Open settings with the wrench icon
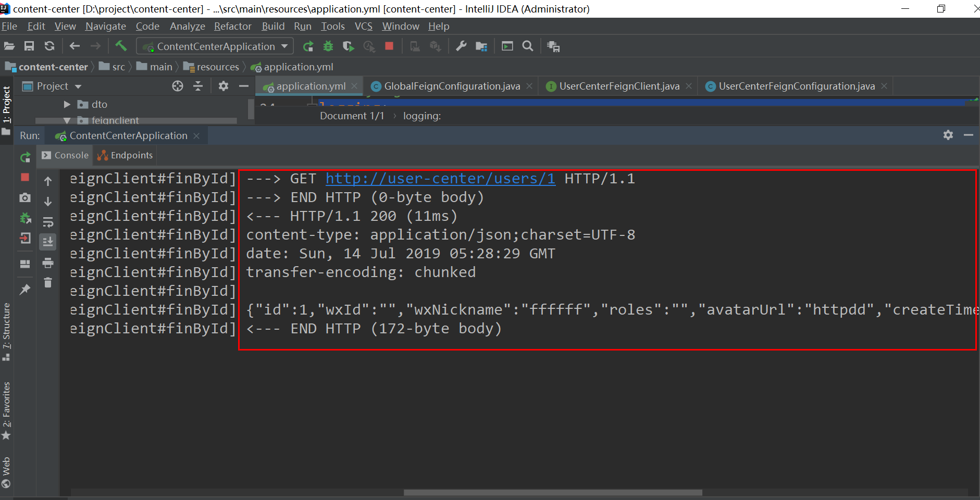Screen dimensions: 980x500 pyautogui.click(x=461, y=46)
